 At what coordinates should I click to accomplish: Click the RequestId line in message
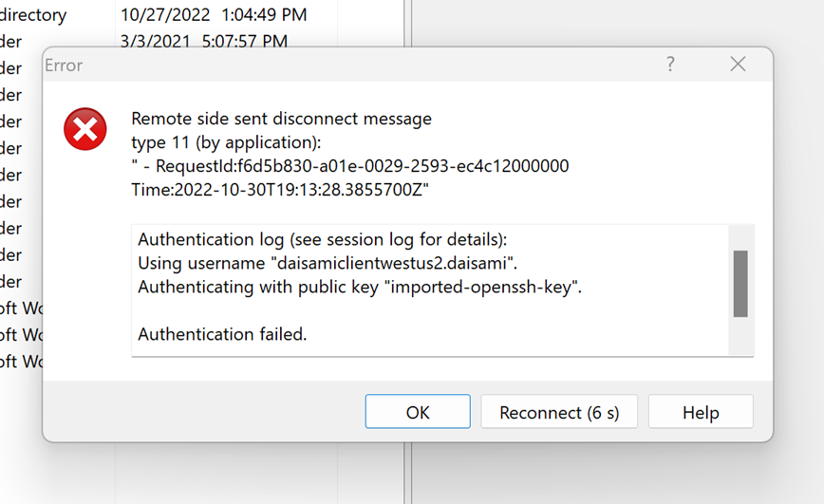pyautogui.click(x=349, y=166)
